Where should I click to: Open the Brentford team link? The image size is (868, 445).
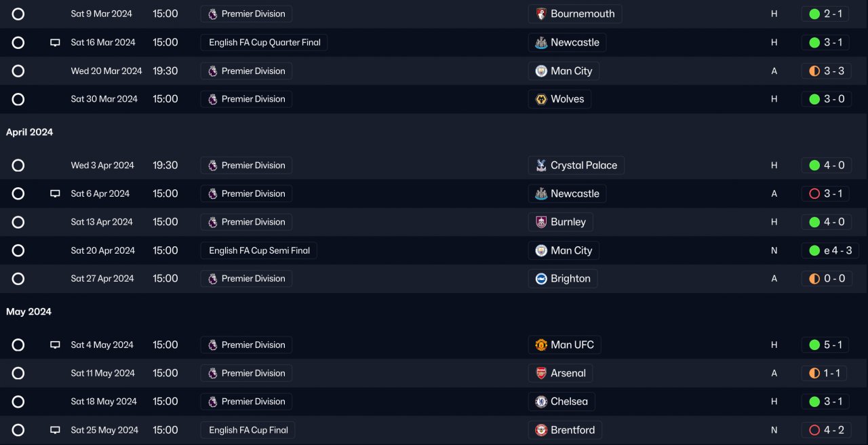point(572,430)
